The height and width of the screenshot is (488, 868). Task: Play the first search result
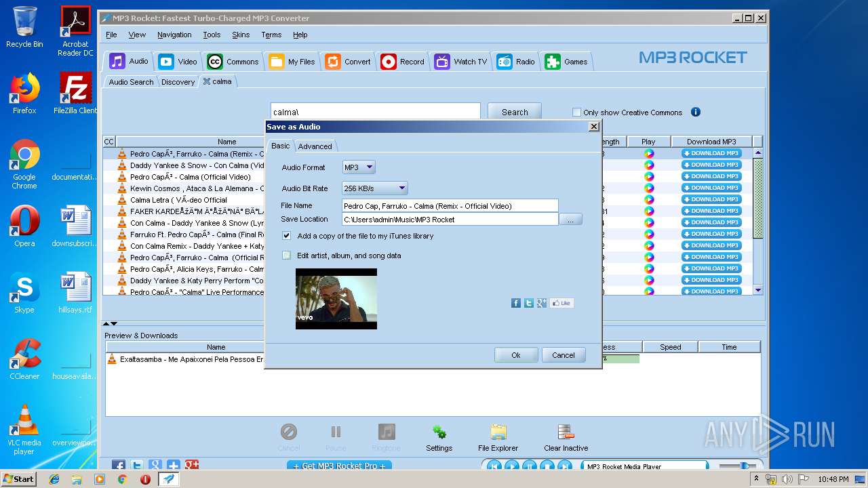[x=649, y=154]
